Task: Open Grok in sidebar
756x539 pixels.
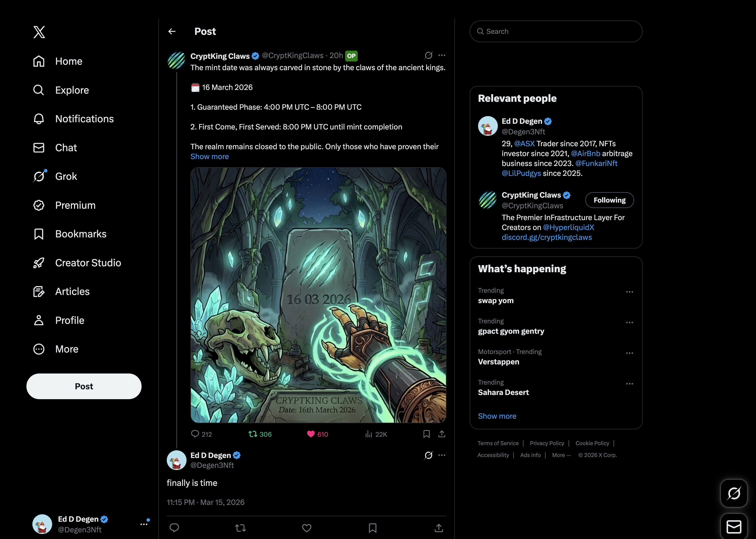Action: tap(55, 177)
